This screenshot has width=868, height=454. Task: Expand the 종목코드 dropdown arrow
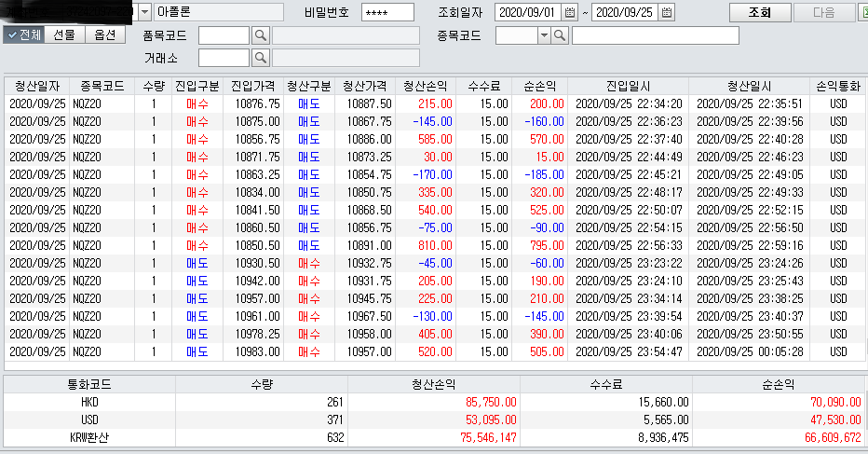click(544, 35)
